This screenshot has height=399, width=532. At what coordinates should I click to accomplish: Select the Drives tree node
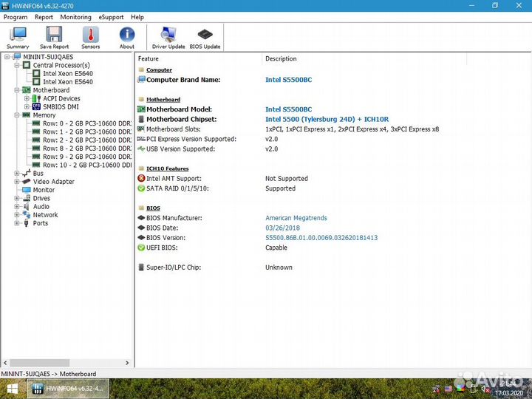click(x=41, y=198)
